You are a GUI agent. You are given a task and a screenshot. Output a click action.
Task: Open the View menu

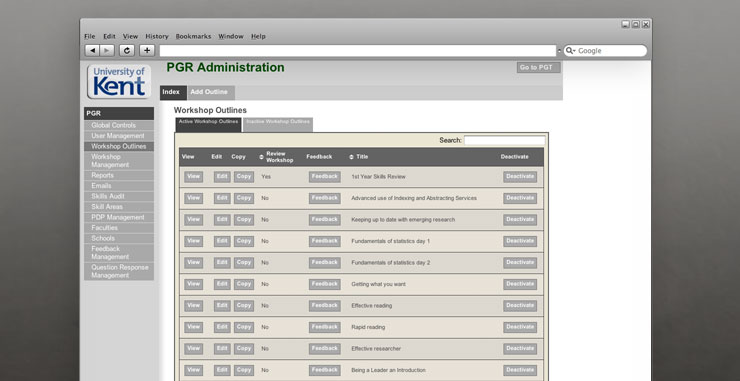(130, 36)
